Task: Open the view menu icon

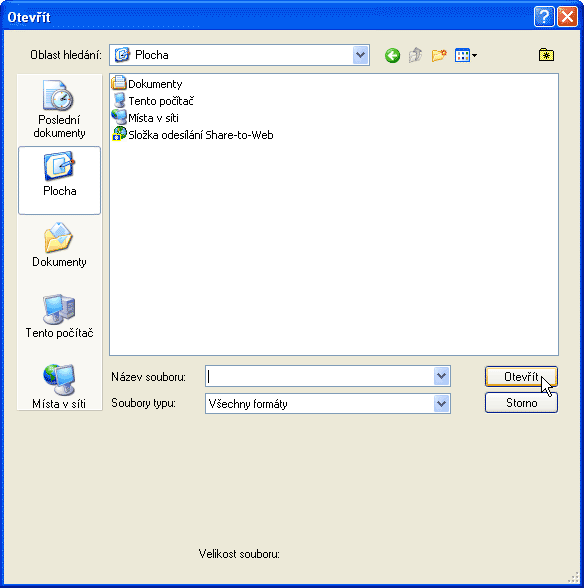Action: (x=465, y=56)
